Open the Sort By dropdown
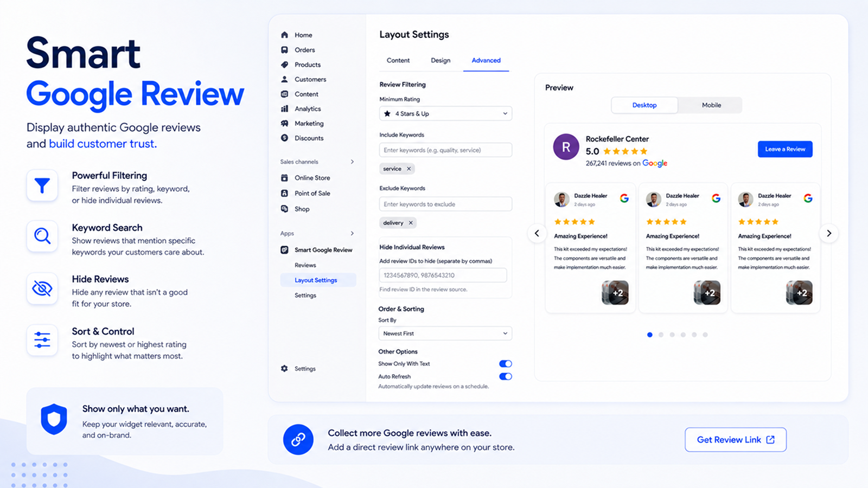The image size is (868, 488). coord(445,333)
